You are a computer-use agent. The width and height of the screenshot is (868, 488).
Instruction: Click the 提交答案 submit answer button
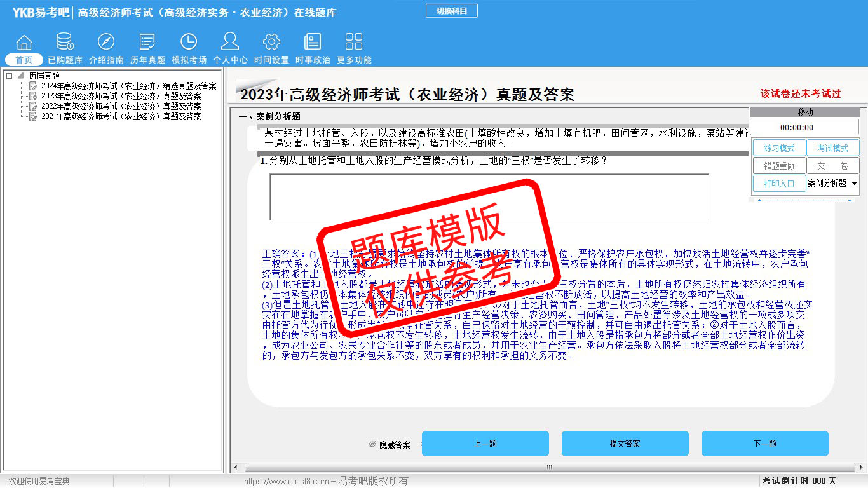[x=625, y=444]
